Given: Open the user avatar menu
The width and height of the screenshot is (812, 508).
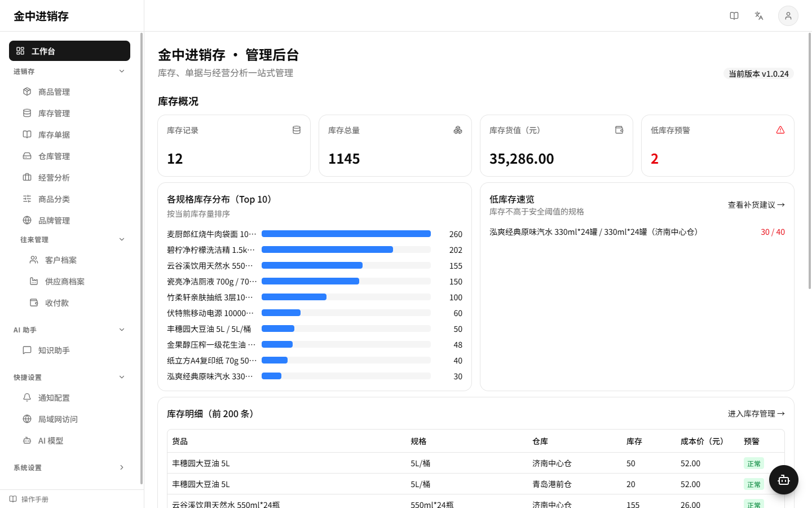Looking at the screenshot, I should coord(788,16).
